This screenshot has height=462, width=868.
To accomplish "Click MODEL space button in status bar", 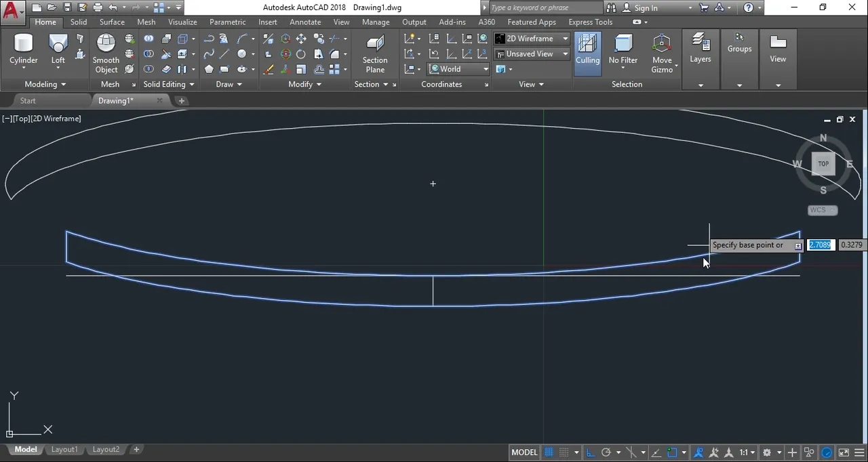I will (x=524, y=453).
